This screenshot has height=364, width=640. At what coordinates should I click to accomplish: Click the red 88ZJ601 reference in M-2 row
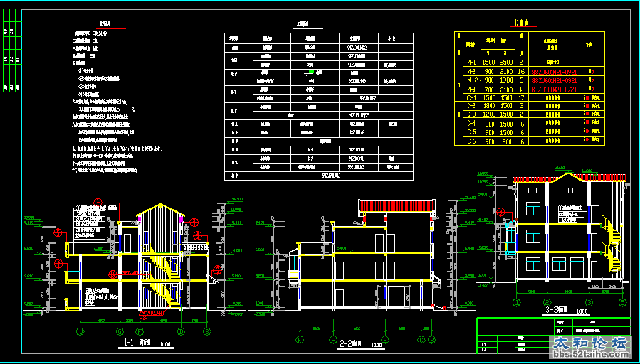tap(555, 72)
